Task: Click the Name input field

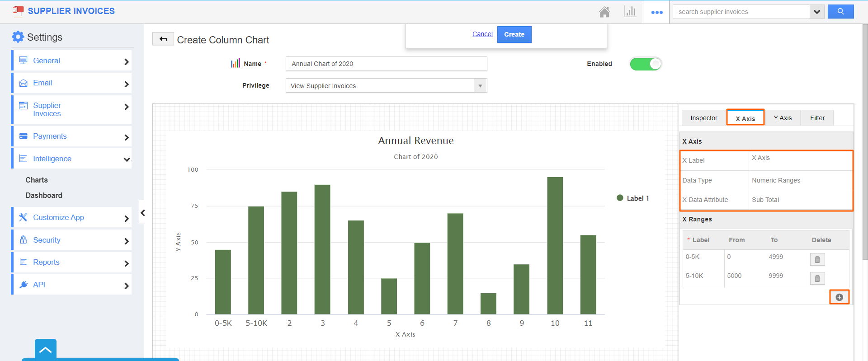Action: 386,64
